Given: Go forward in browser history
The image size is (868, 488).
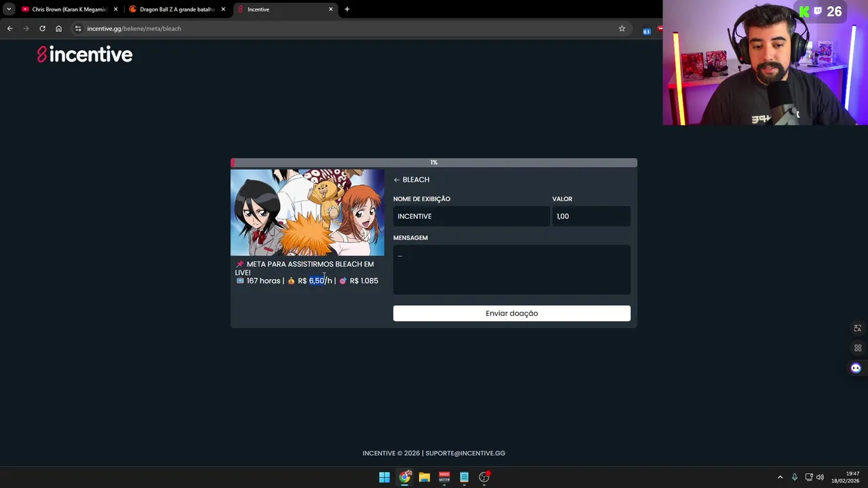Looking at the screenshot, I should pyautogui.click(x=26, y=28).
